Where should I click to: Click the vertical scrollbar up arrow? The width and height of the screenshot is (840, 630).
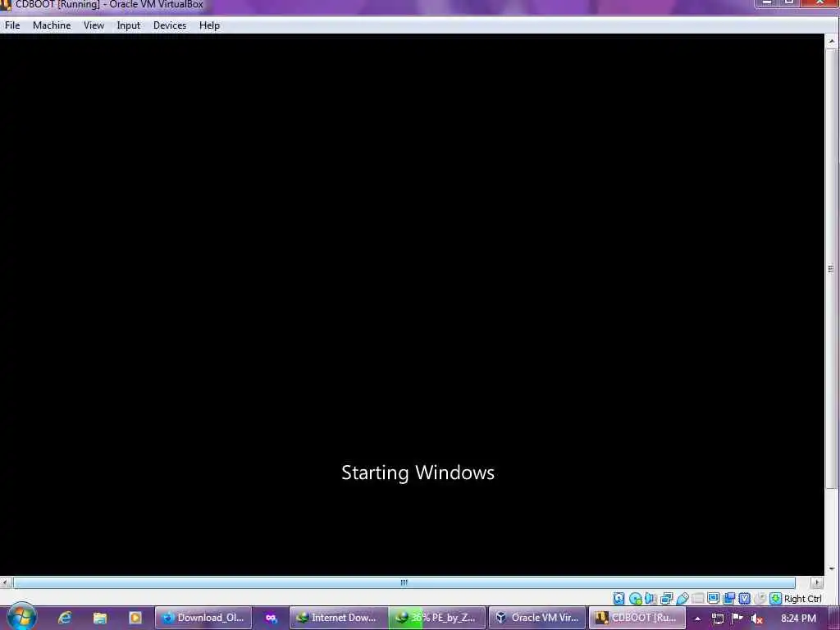coord(832,41)
